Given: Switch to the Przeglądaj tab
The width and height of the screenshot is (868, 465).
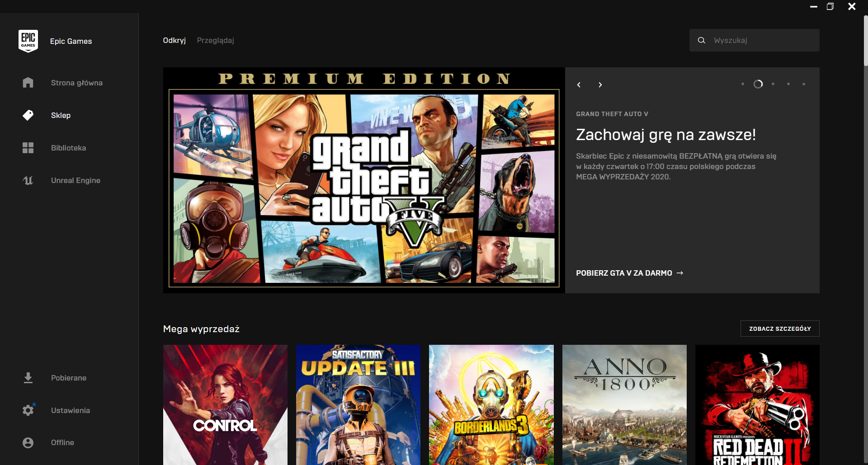Looking at the screenshot, I should pos(215,41).
